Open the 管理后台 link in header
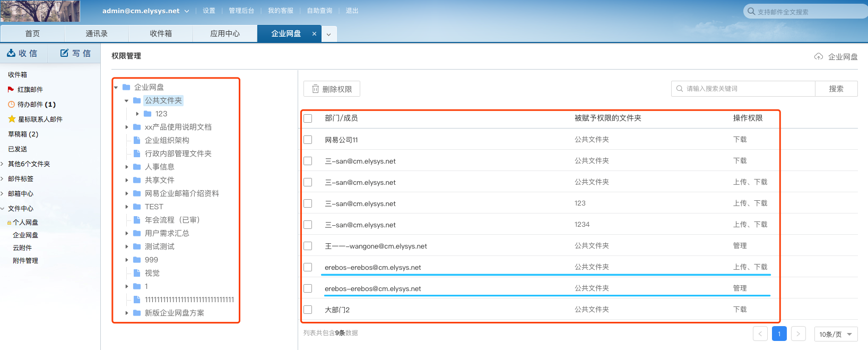This screenshot has width=868, height=350. coord(241,11)
